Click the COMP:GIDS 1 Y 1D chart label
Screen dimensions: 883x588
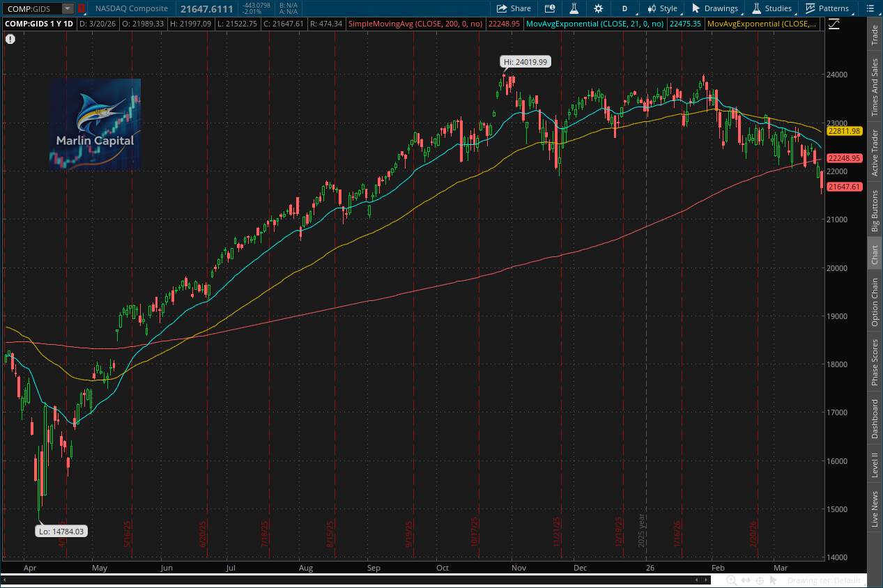tap(39, 24)
